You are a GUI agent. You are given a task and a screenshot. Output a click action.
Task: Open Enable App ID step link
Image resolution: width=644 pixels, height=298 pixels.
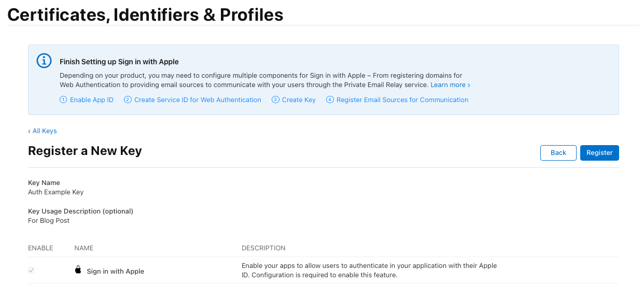[91, 100]
